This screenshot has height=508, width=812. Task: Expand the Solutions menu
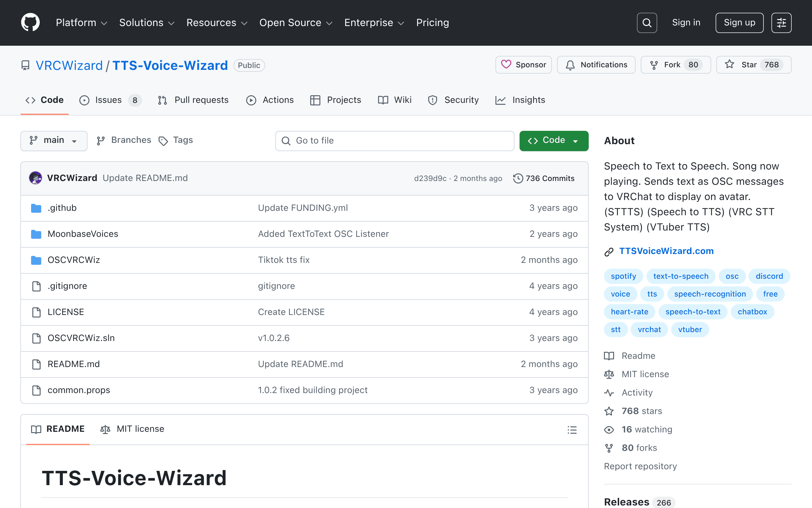click(x=147, y=23)
